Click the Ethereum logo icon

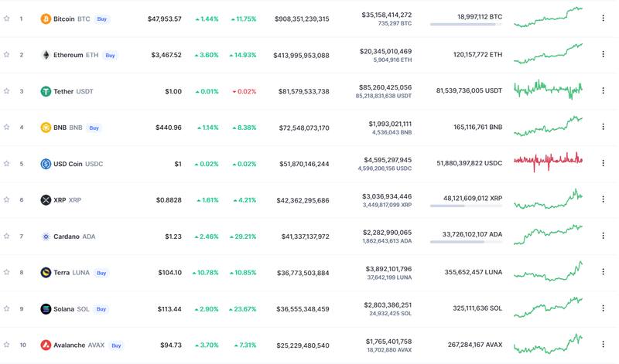click(x=46, y=55)
